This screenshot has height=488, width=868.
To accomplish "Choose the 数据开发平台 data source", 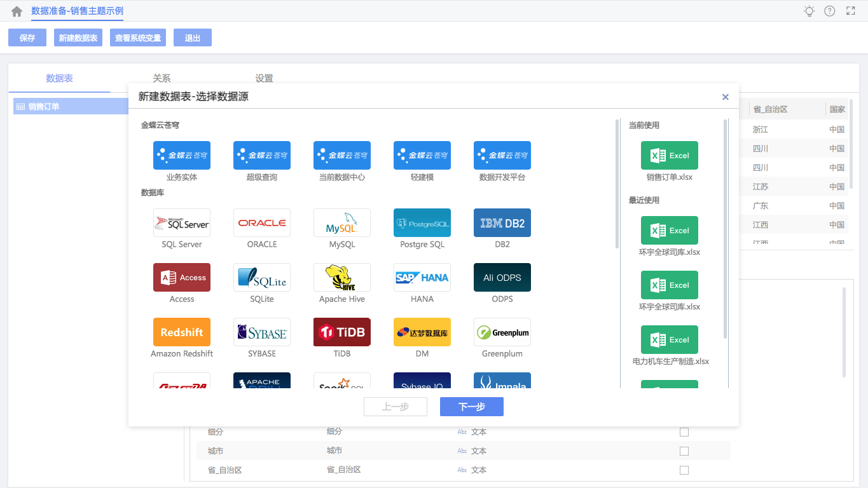I will [502, 155].
